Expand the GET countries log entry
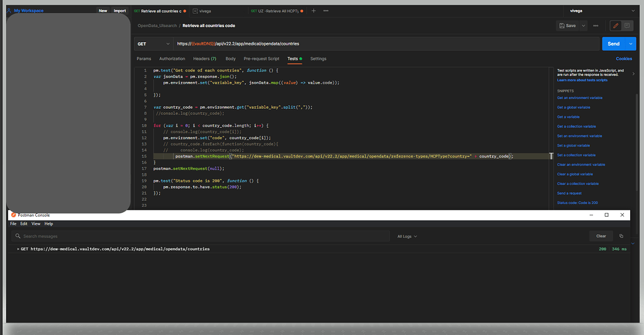Viewport: 644px width, 335px height. [18, 249]
